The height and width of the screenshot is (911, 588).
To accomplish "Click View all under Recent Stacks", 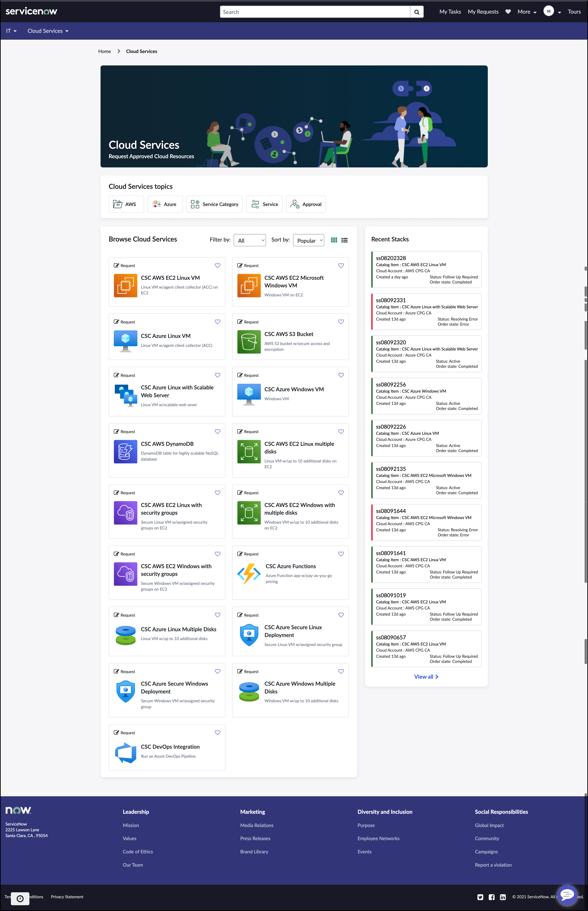I will [x=426, y=676].
